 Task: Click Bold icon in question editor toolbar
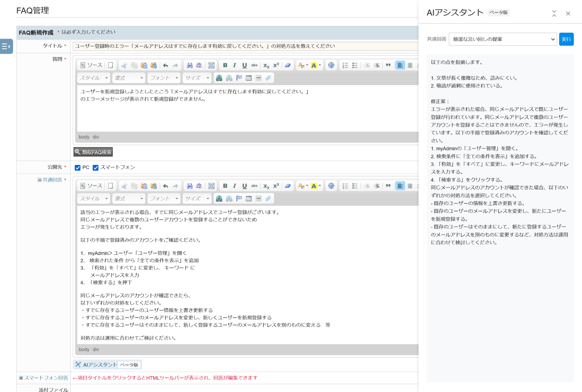pyautogui.click(x=225, y=65)
